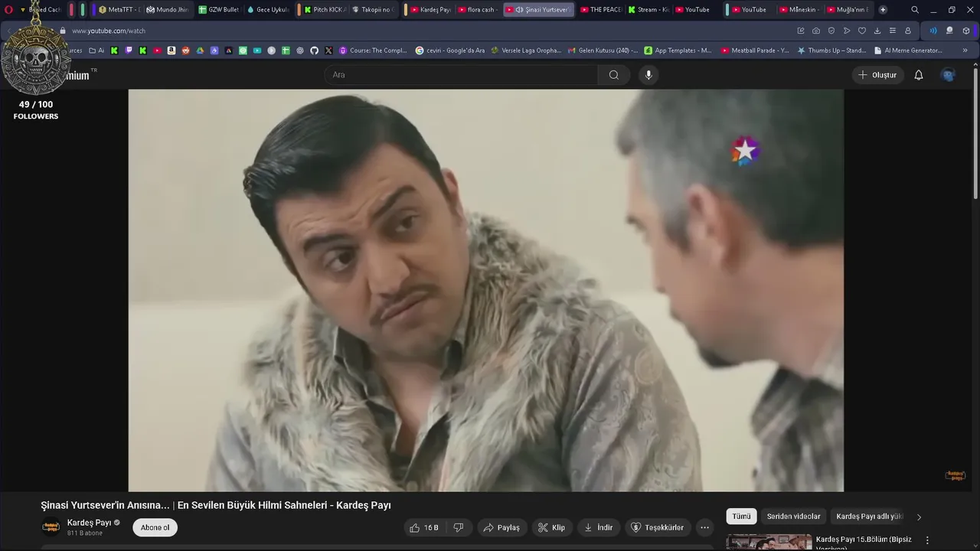Open the Reddit bookmark icon
980x551 pixels.
185,51
